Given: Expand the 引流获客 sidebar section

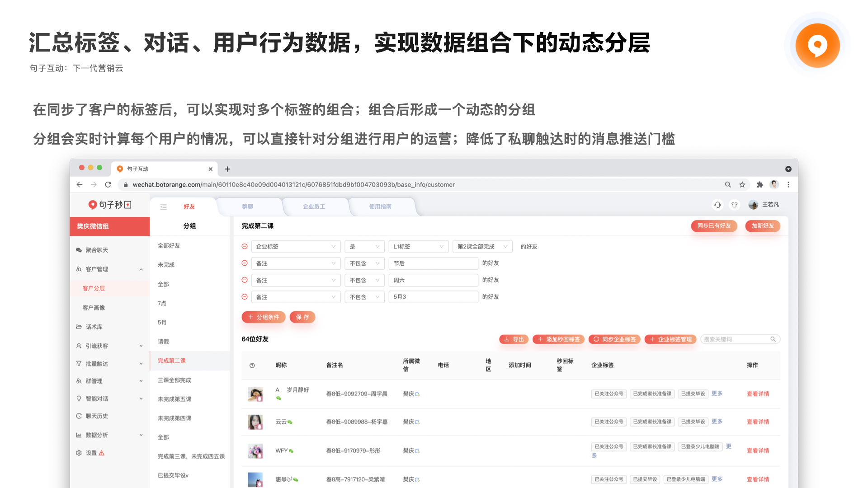Looking at the screenshot, I should click(141, 346).
